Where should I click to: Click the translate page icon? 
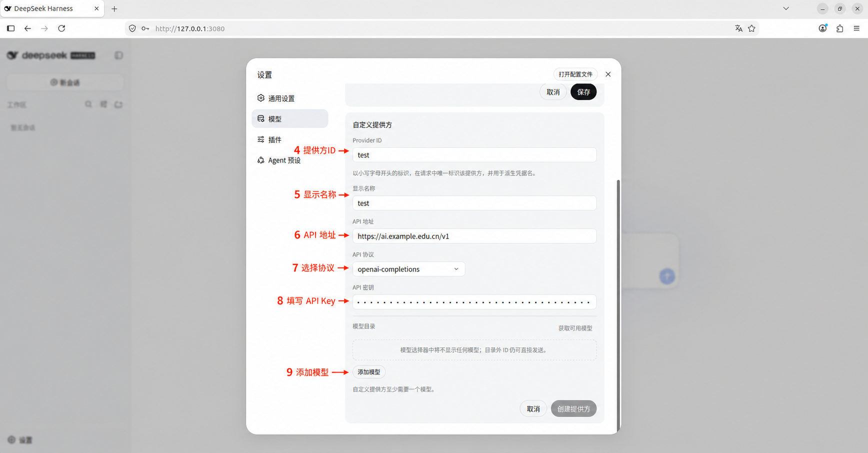(x=738, y=28)
